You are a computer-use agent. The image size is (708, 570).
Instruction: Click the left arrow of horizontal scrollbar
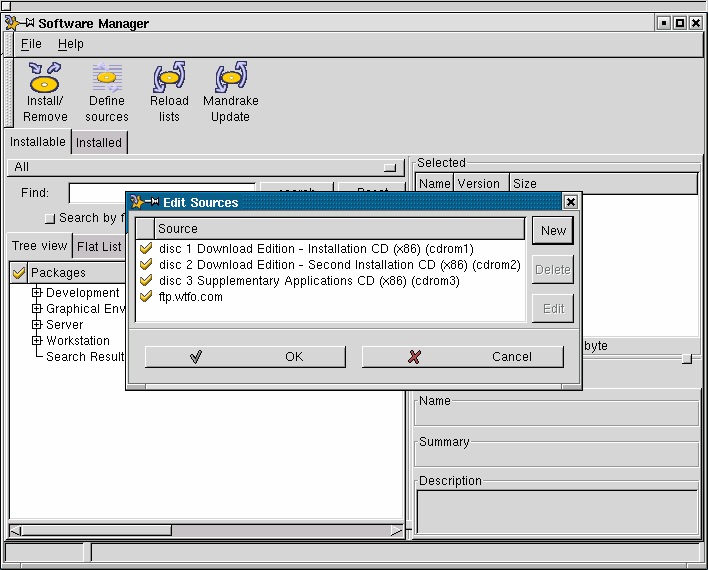click(15, 530)
